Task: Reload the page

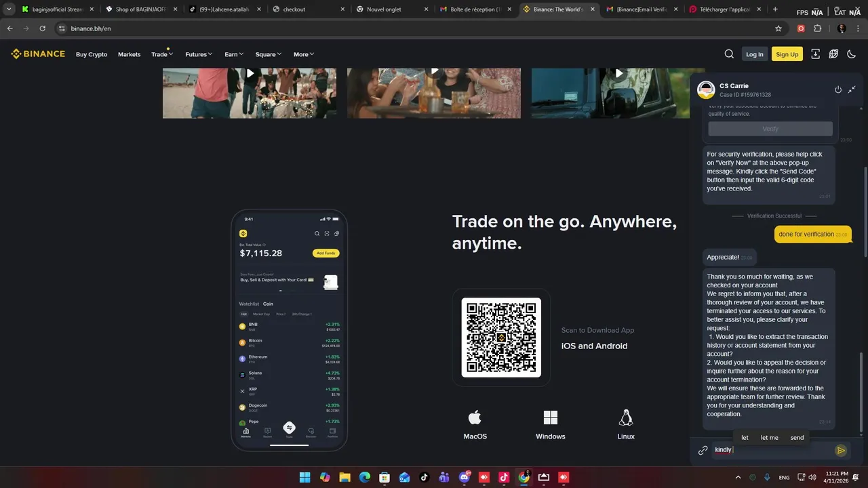Action: pyautogui.click(x=42, y=28)
